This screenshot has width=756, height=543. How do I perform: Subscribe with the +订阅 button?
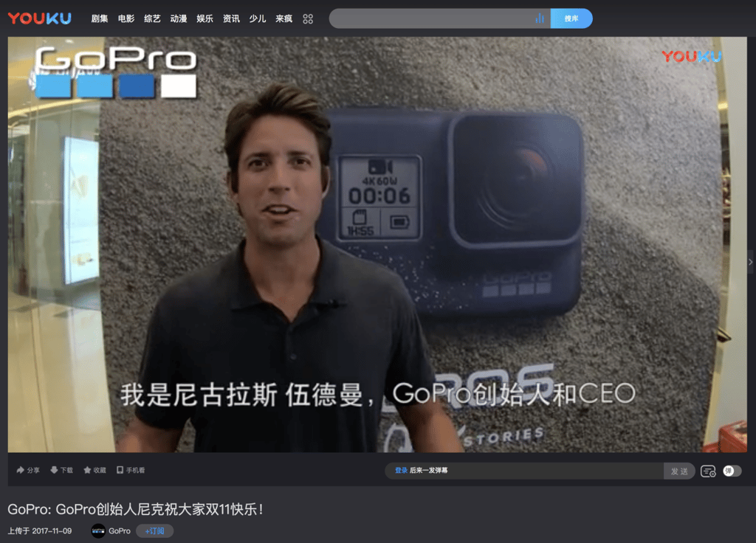pyautogui.click(x=155, y=531)
